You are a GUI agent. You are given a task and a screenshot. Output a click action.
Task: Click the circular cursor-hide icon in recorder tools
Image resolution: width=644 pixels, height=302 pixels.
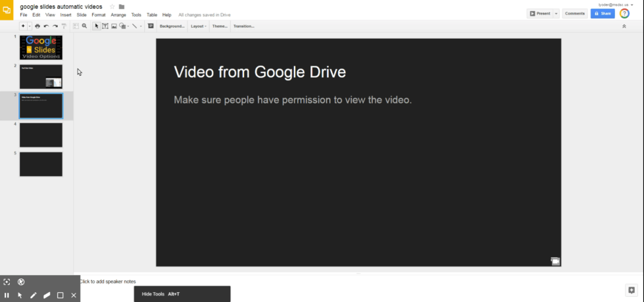point(21,282)
